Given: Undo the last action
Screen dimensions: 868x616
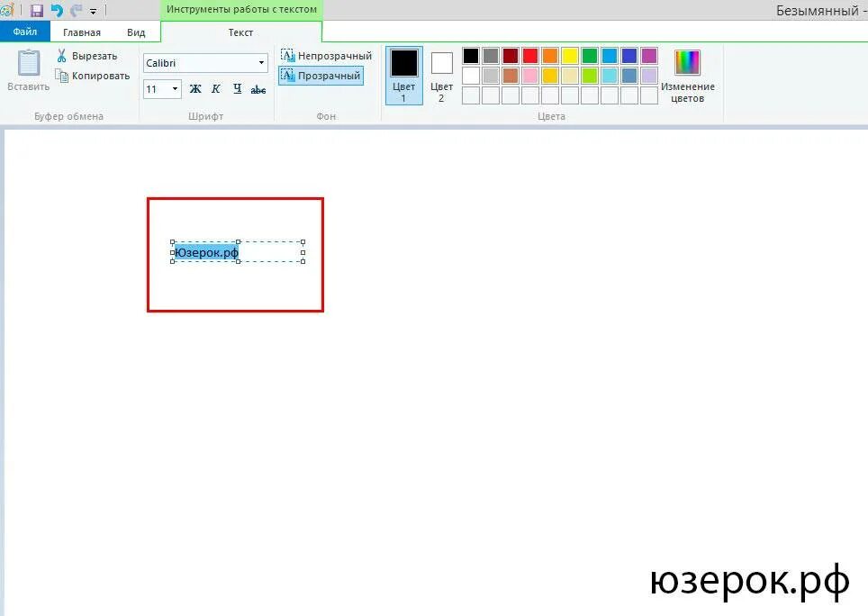Looking at the screenshot, I should (x=57, y=10).
